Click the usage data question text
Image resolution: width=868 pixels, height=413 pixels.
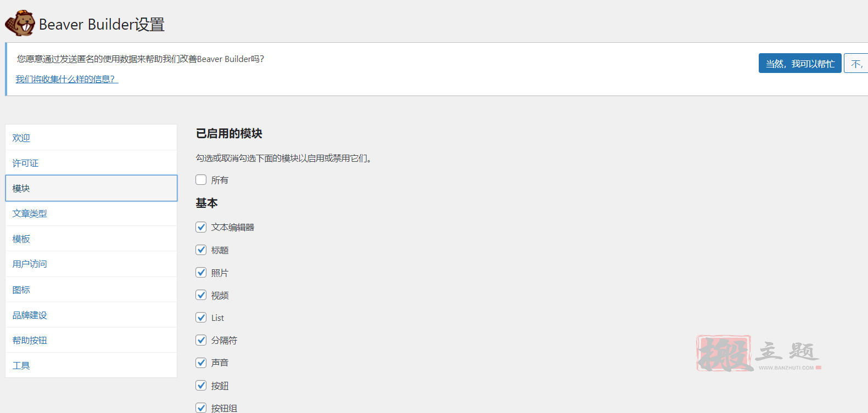tap(141, 59)
